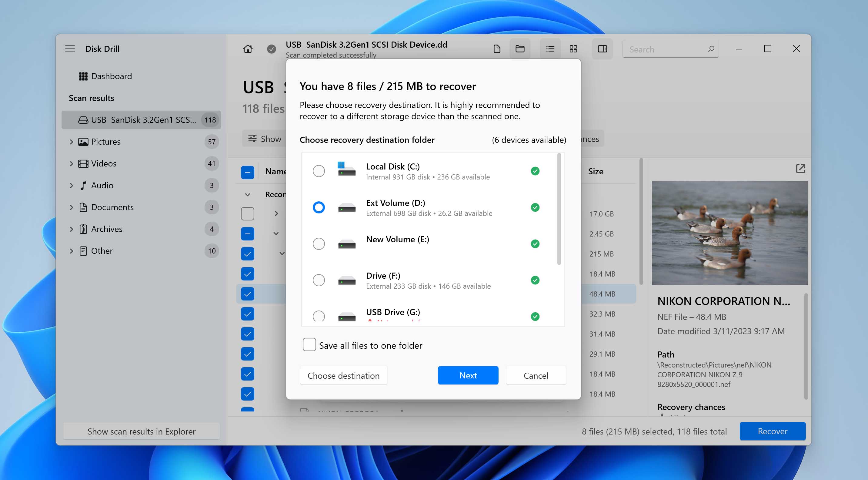The width and height of the screenshot is (868, 480).
Task: Select Local Disk (C:) radio button
Action: pos(319,171)
